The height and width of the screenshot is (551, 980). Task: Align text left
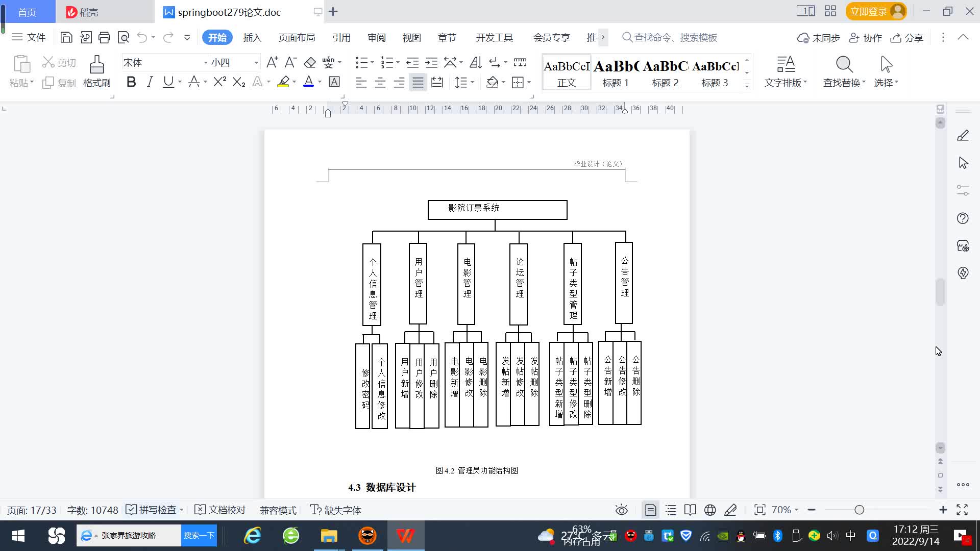coord(361,82)
